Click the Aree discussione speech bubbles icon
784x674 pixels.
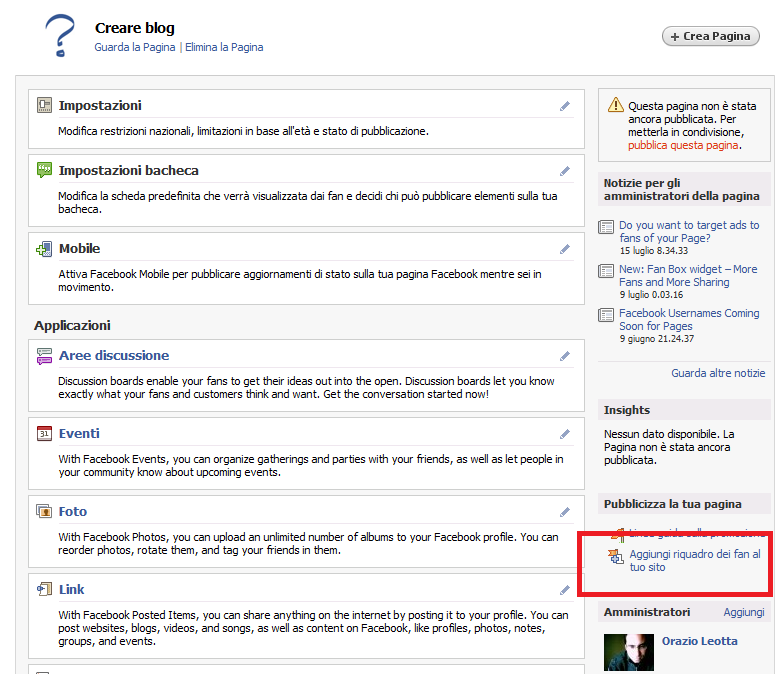tap(44, 356)
